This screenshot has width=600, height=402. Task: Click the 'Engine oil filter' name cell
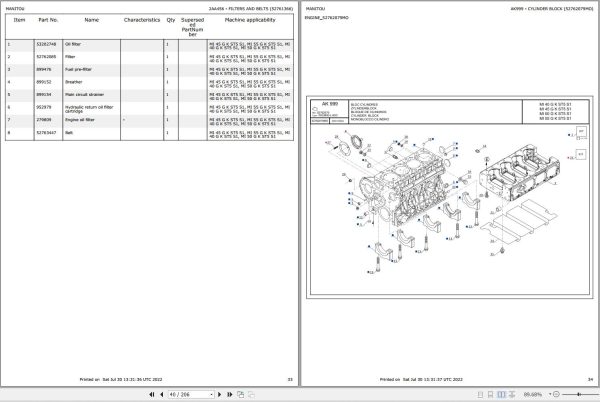click(x=91, y=120)
